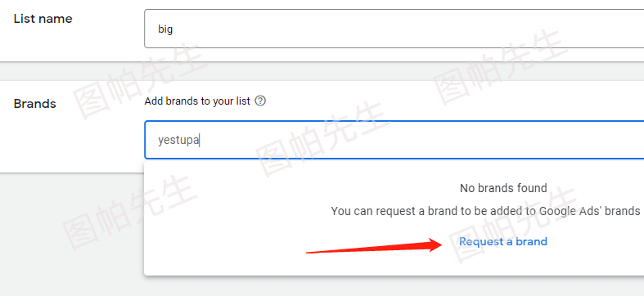Click the word "brand" in the Request a brand link
The width and height of the screenshot is (644, 296).
point(531,241)
